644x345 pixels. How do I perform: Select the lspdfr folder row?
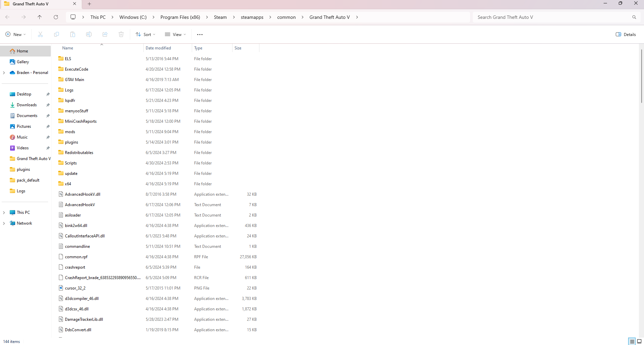[158, 100]
